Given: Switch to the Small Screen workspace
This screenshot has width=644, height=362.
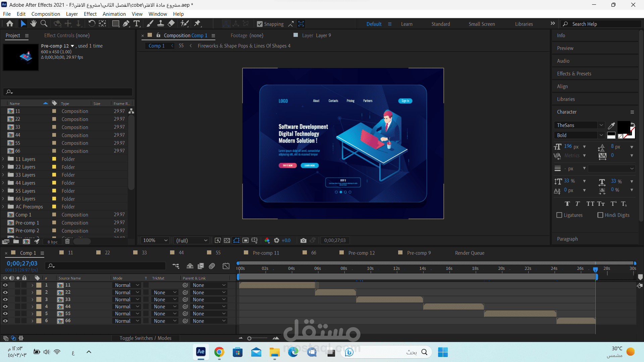Looking at the screenshot, I should [x=482, y=24].
